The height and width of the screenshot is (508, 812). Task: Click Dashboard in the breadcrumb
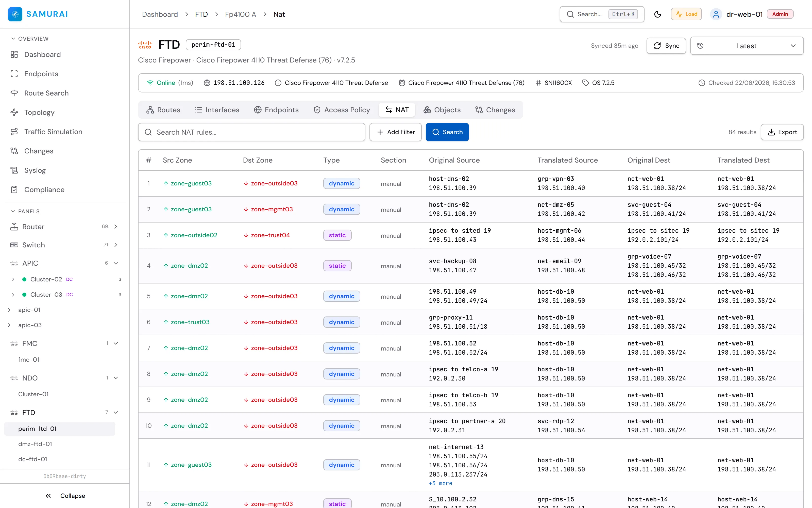[160, 14]
